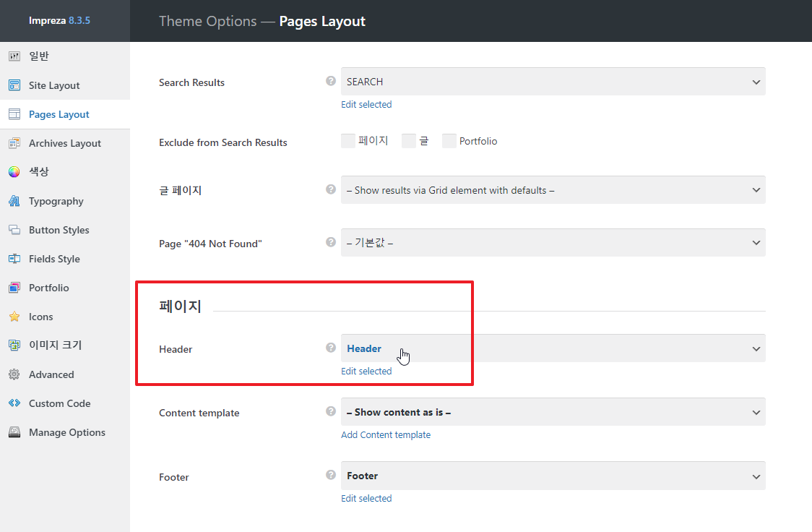The image size is (812, 532).
Task: Click the Fields Style sidebar icon
Action: (14, 259)
